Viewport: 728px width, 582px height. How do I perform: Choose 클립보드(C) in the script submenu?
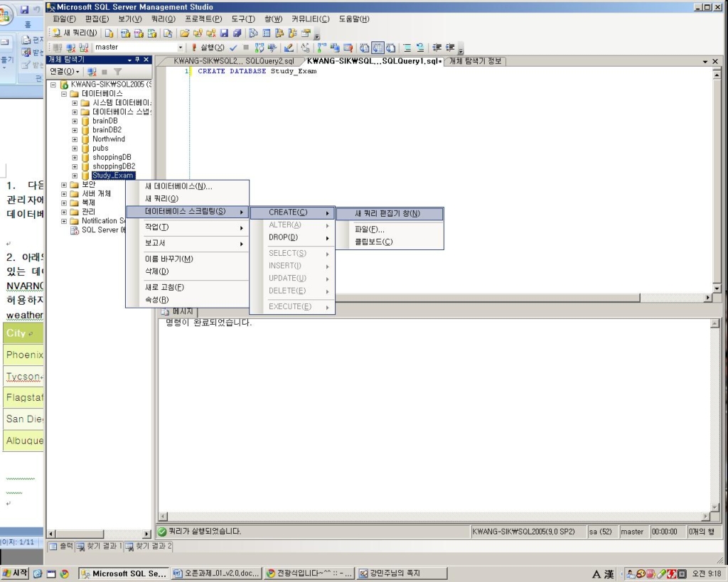pyautogui.click(x=390, y=242)
